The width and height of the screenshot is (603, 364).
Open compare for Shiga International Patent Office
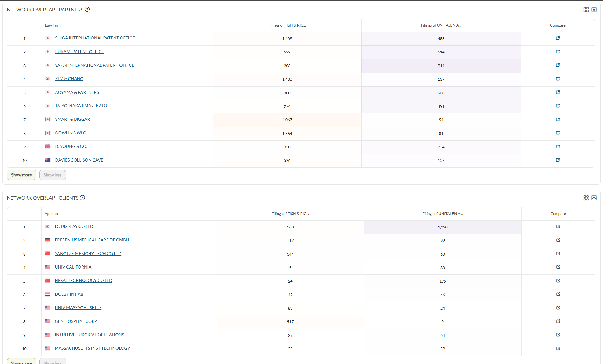point(558,38)
